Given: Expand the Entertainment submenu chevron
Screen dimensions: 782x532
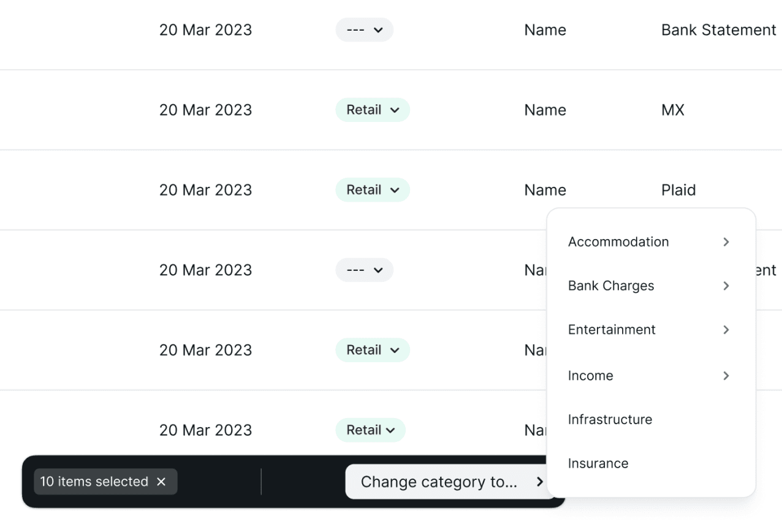Looking at the screenshot, I should click(x=726, y=330).
